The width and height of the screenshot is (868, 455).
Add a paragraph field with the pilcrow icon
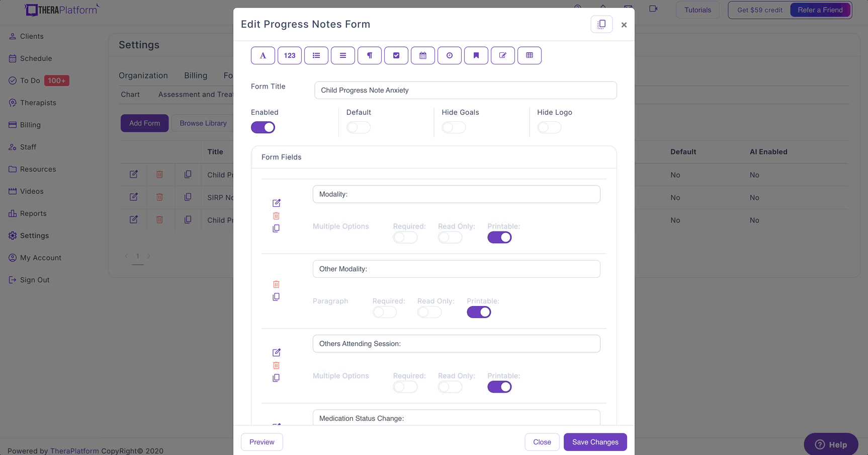pyautogui.click(x=370, y=55)
